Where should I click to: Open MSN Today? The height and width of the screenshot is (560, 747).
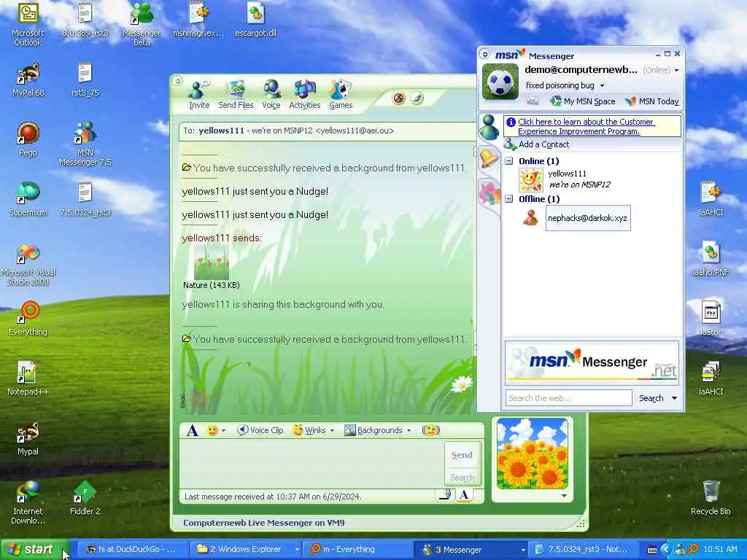(651, 101)
